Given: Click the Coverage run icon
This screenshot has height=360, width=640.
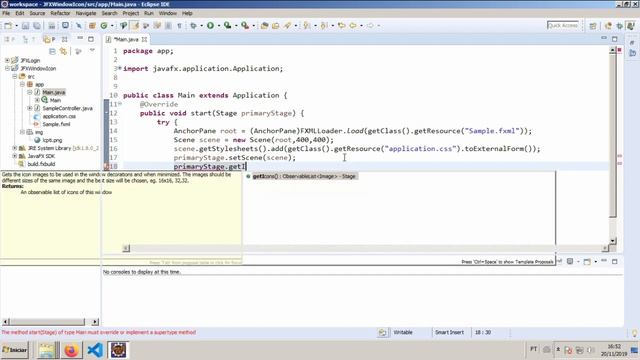Looking at the screenshot, I should tap(227, 26).
